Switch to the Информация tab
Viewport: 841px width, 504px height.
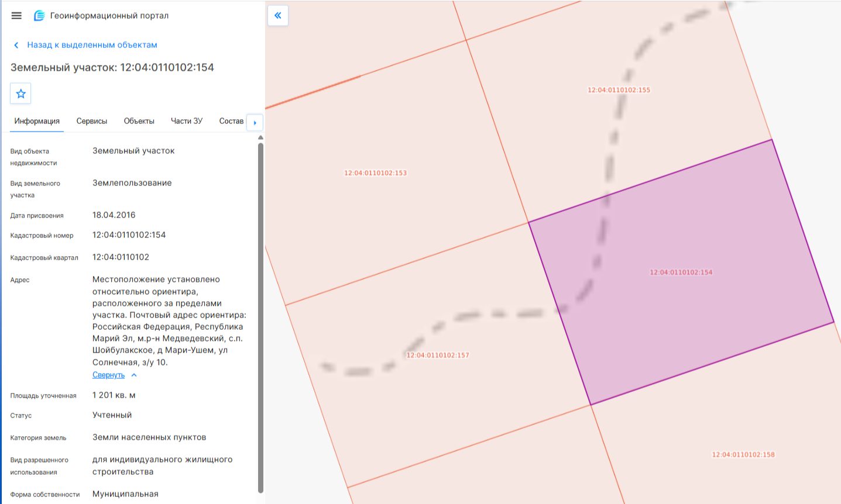37,121
